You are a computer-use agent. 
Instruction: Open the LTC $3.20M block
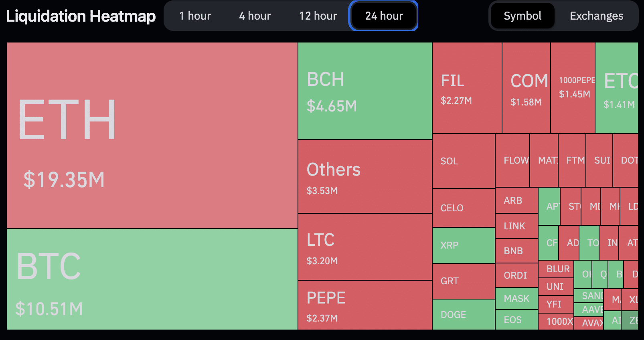pyautogui.click(x=365, y=247)
